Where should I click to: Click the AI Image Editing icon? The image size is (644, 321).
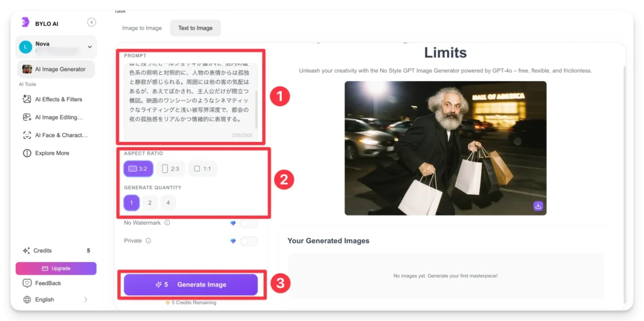coord(27,117)
